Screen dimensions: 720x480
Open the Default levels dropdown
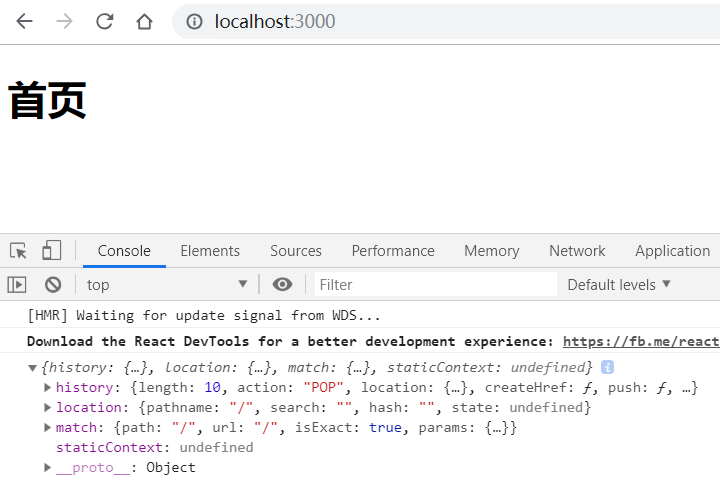tap(619, 285)
